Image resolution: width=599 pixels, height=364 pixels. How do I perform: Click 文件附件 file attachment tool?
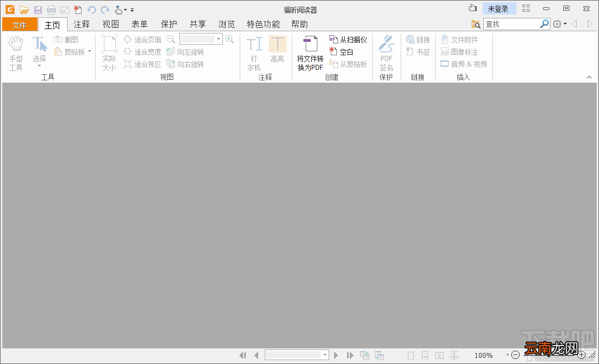tap(459, 39)
